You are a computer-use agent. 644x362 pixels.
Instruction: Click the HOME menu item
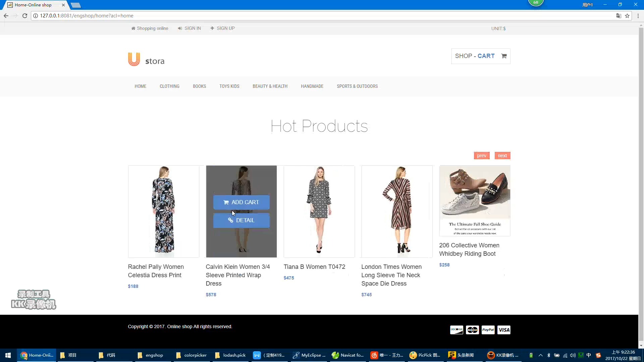coord(140,86)
